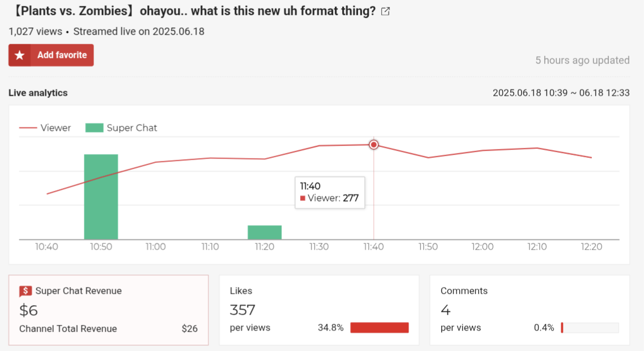Click the Likes per views red bar

379,328
